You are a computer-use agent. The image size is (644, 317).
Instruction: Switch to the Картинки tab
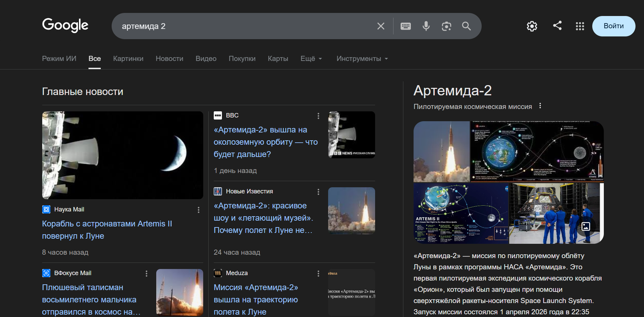[128, 59]
